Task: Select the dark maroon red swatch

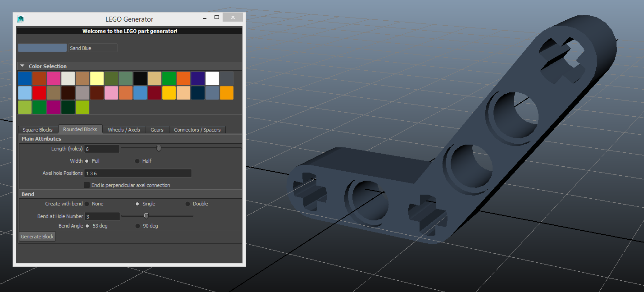Action: click(155, 93)
